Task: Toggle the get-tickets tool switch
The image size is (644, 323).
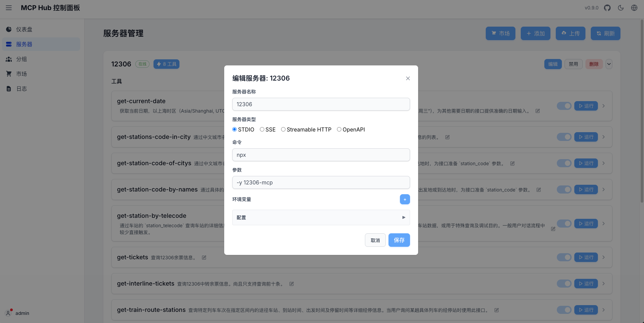Action: pos(564,257)
